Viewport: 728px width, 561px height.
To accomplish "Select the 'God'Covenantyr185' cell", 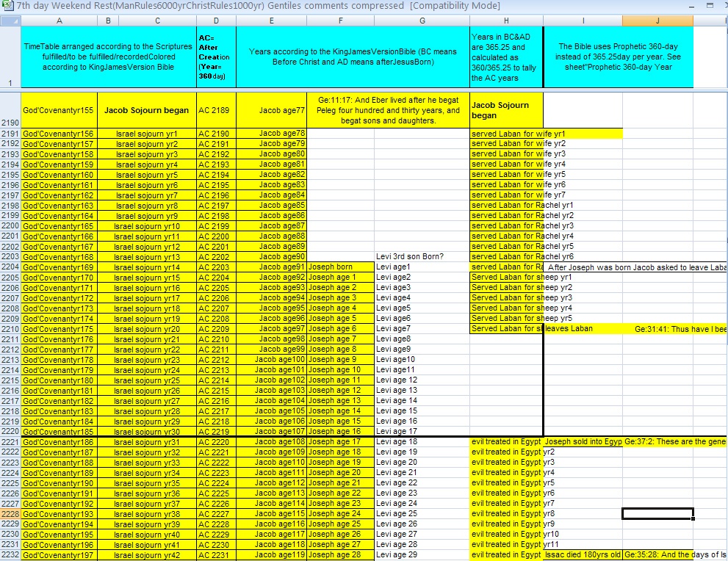I will pyautogui.click(x=59, y=432).
